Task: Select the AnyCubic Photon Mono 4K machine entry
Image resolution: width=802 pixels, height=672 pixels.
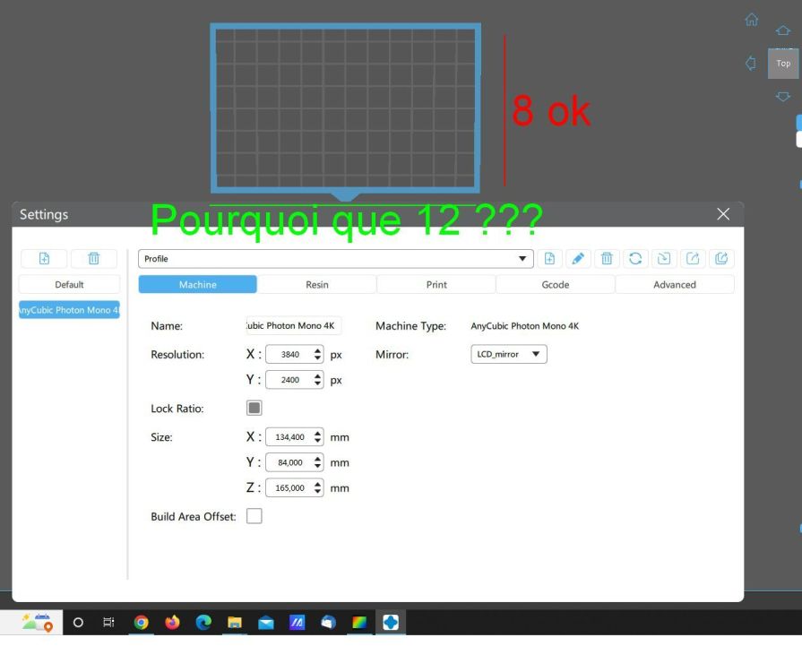Action: pyautogui.click(x=69, y=310)
